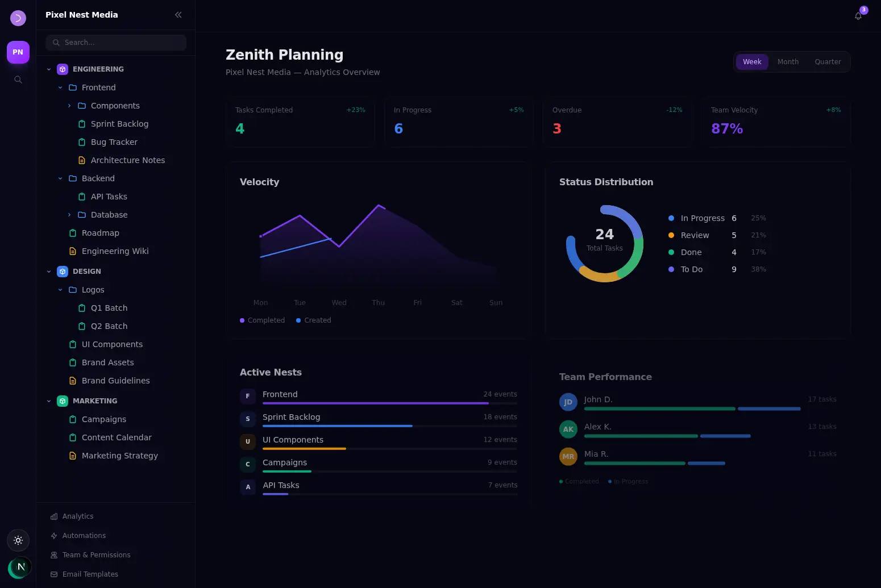Click Alex K.'s AK avatar
The width and height of the screenshot is (881, 588).
pyautogui.click(x=568, y=429)
